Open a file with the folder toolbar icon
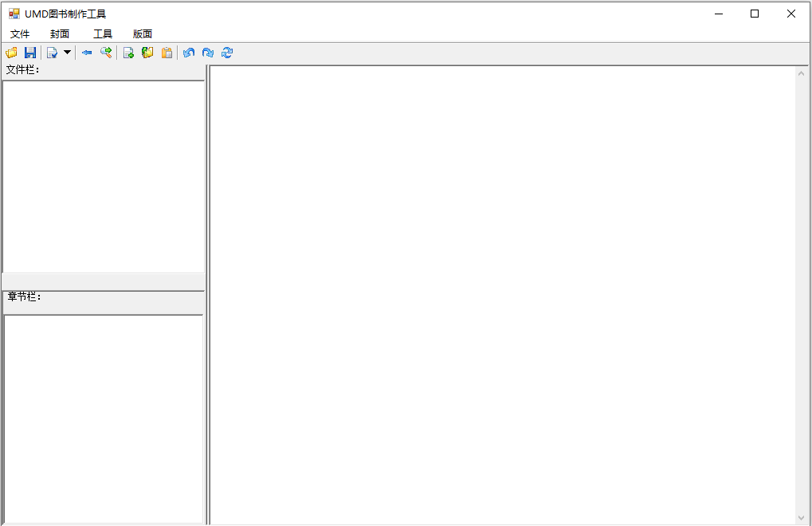 coord(11,53)
